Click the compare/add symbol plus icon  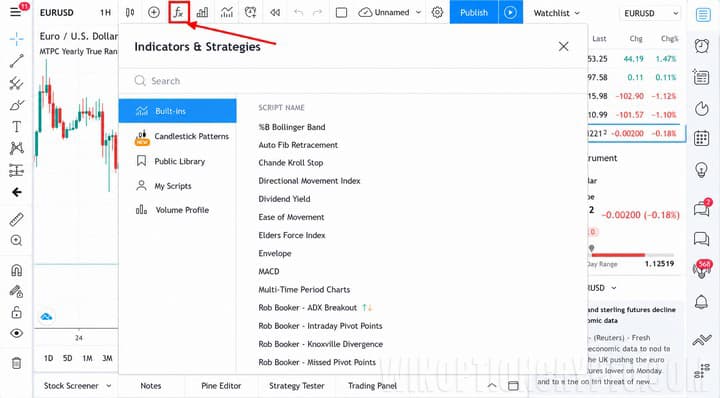coord(154,12)
